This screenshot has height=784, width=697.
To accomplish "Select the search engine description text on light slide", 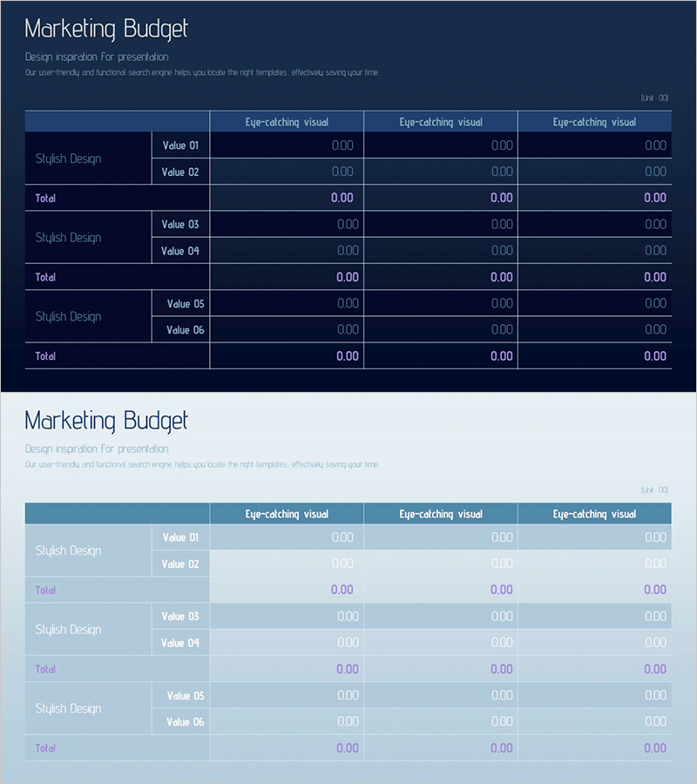I will click(x=202, y=464).
